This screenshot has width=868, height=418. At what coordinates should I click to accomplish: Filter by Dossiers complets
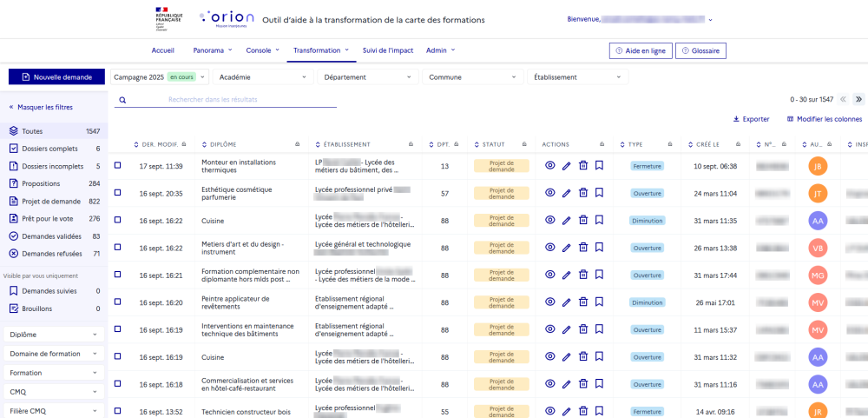pos(54,149)
